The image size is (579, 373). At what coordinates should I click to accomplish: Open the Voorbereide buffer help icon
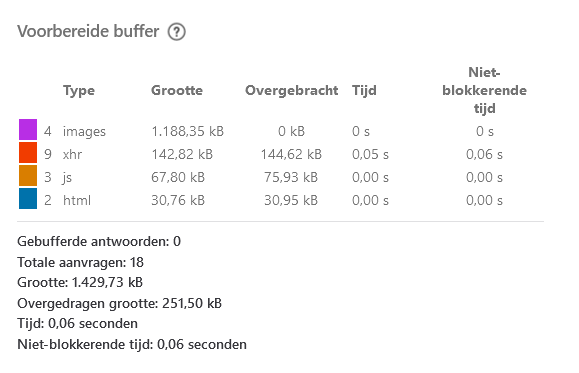click(x=177, y=32)
